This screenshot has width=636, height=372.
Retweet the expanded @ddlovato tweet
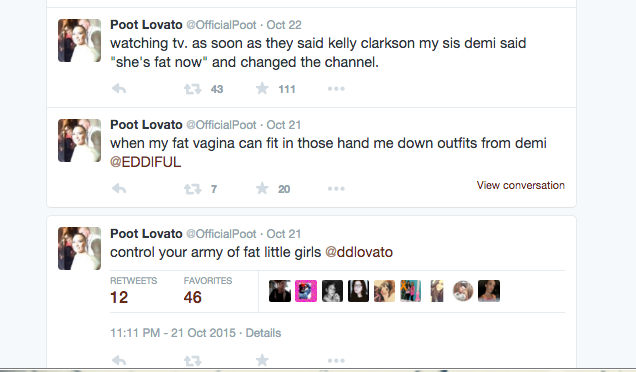(x=193, y=361)
